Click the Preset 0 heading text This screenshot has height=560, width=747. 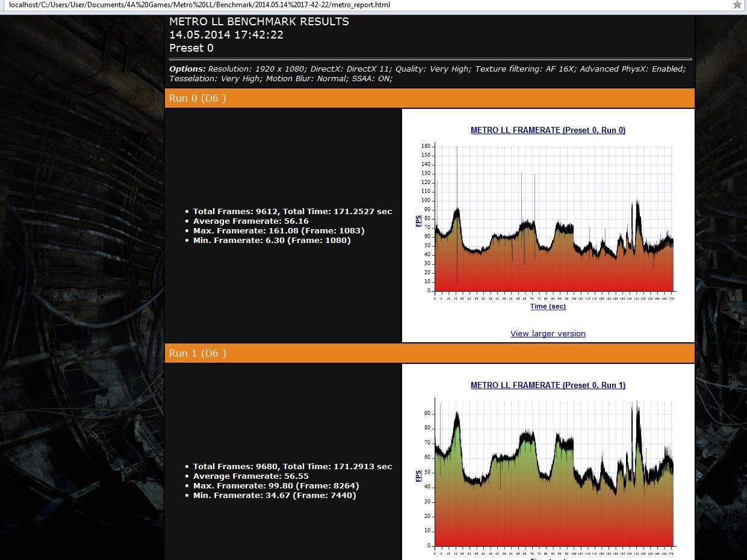191,48
